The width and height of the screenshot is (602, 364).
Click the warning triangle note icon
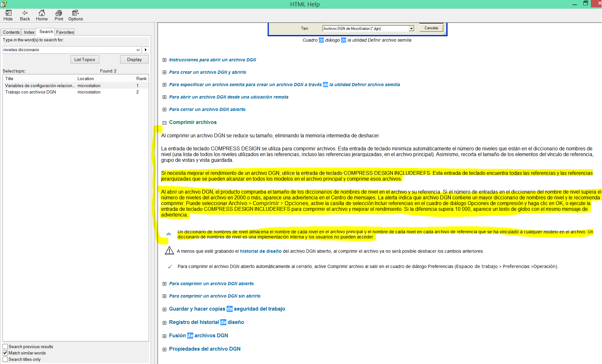[x=169, y=251]
